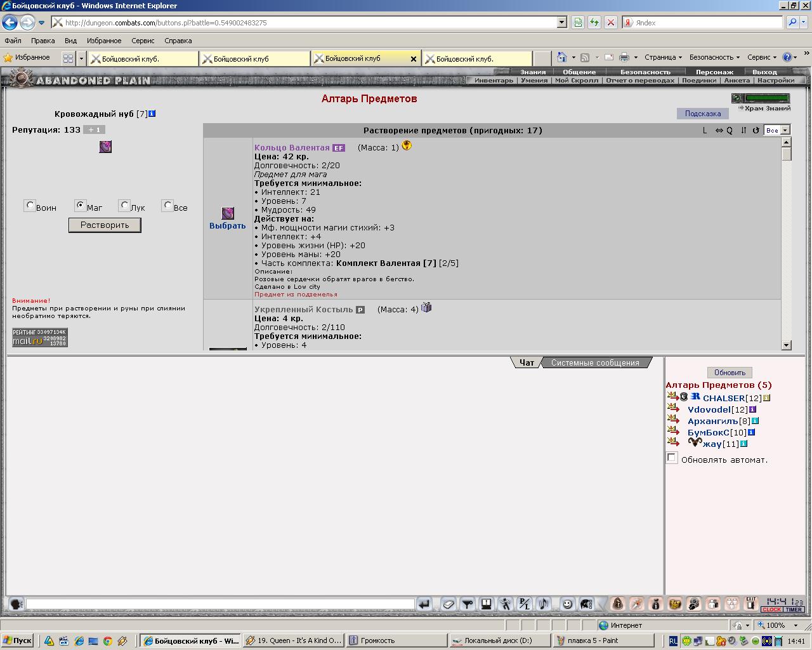Viewport: 812px width, 650px height.
Task: Enable Обновлять автомат. checkbox
Action: pyautogui.click(x=672, y=458)
